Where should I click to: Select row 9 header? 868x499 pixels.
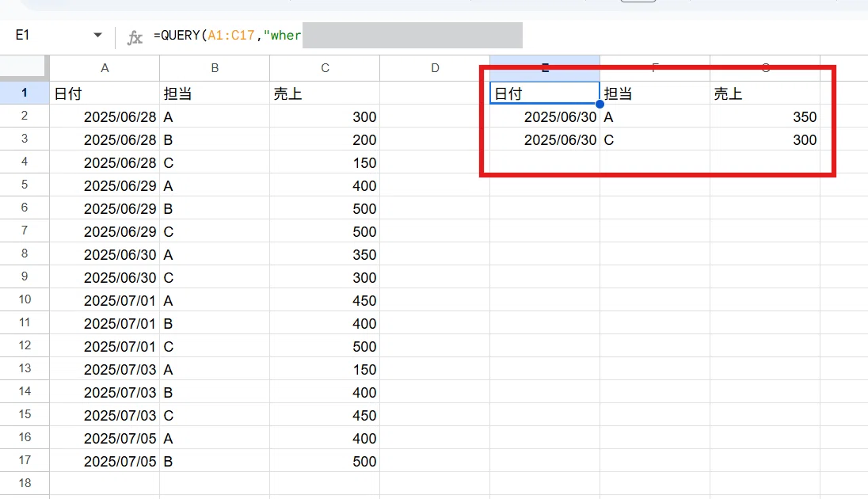(25, 276)
